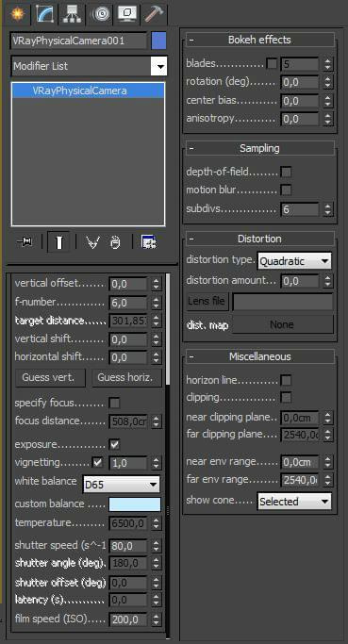Open the distortion type Quadratic dropdown
The image size is (348, 644).
click(294, 261)
